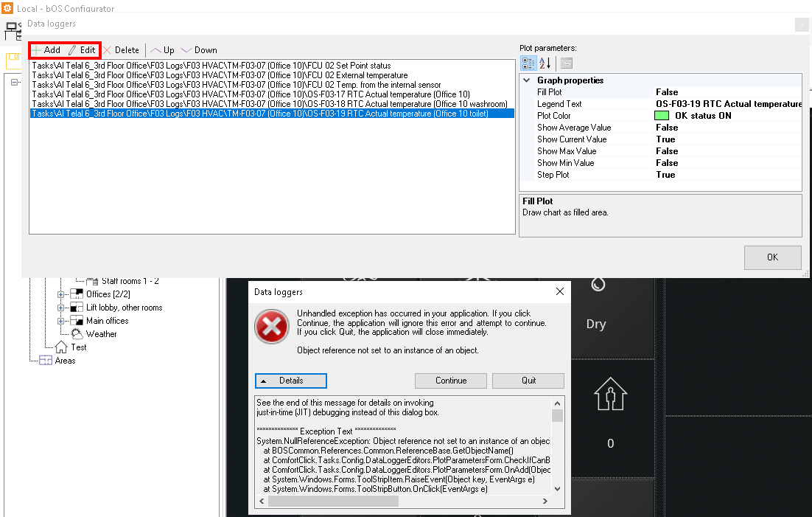Toggle the Step Plot True value

point(665,175)
